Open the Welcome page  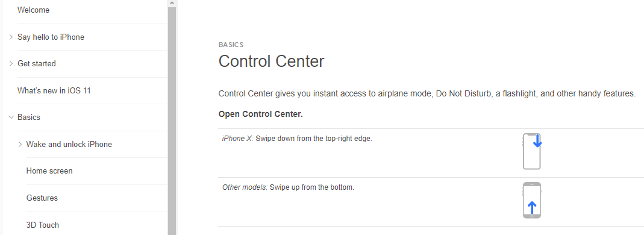33,10
